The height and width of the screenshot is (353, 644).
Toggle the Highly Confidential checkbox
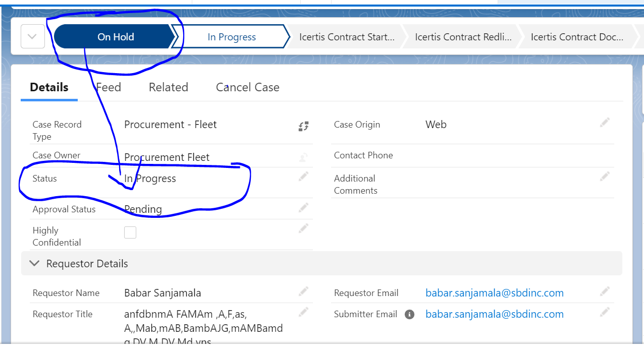click(130, 232)
